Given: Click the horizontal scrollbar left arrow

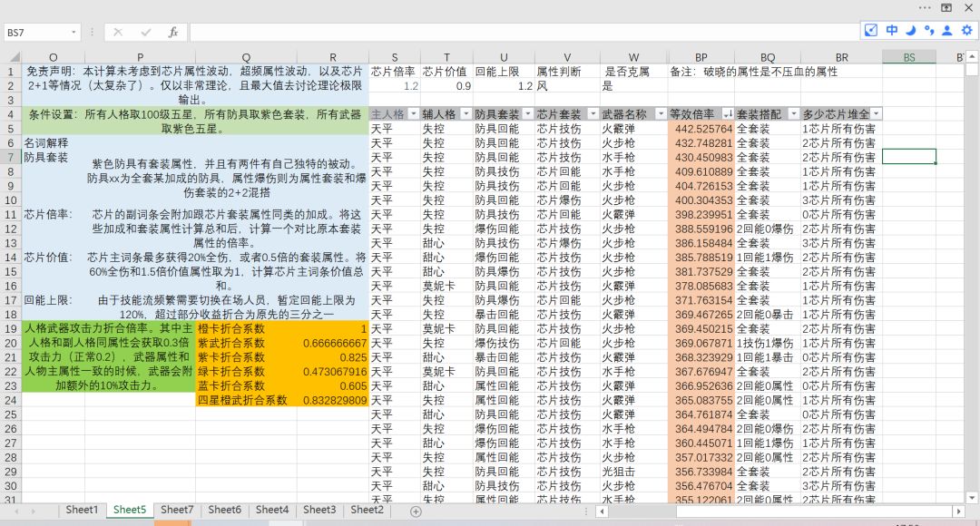Looking at the screenshot, I should coord(602,511).
